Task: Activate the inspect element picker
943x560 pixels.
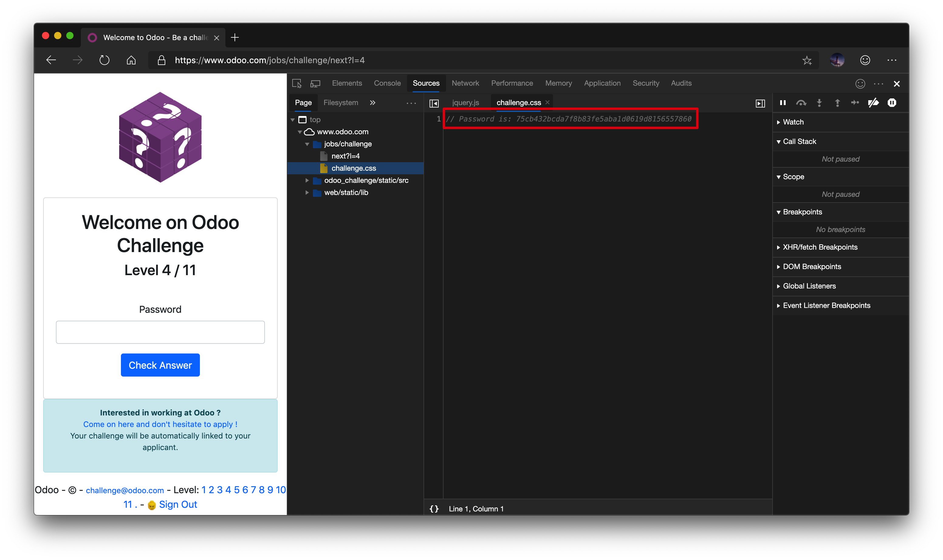Action: point(297,84)
